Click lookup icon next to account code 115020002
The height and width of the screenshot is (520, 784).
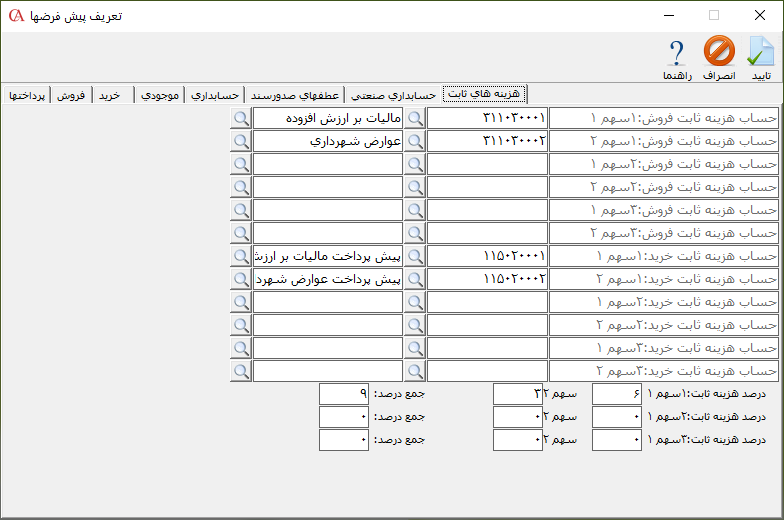(414, 279)
